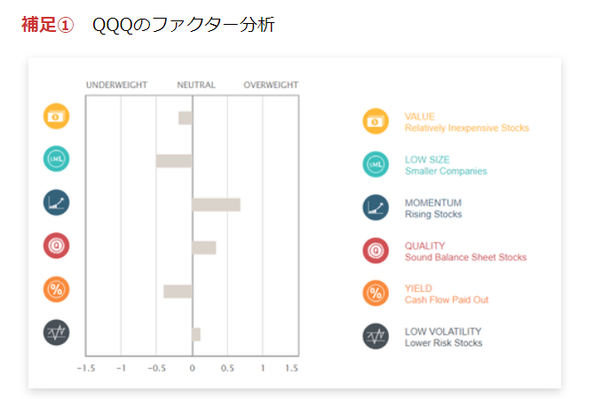This screenshot has height=399, width=593.
Task: Click the yellow Value icon beside chart
Action: coord(56,116)
